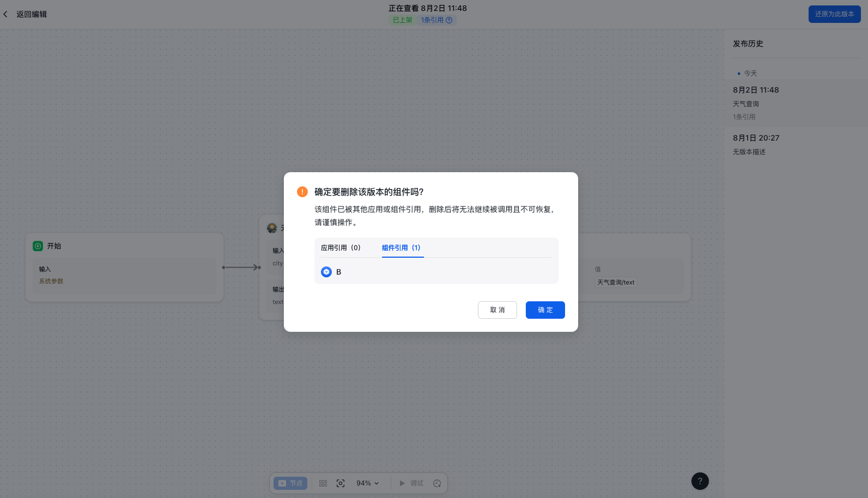Image resolution: width=868 pixels, height=498 pixels.
Task: Switch to the 应用引用 (0) tab
Action: (x=341, y=247)
